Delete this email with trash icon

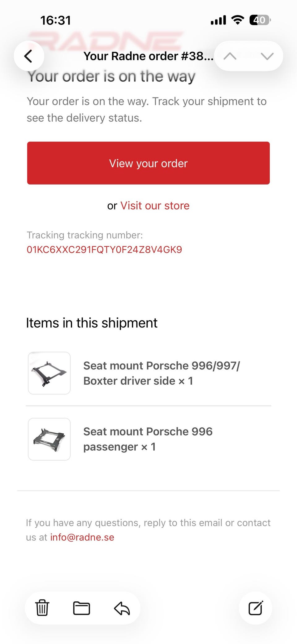[x=42, y=608]
